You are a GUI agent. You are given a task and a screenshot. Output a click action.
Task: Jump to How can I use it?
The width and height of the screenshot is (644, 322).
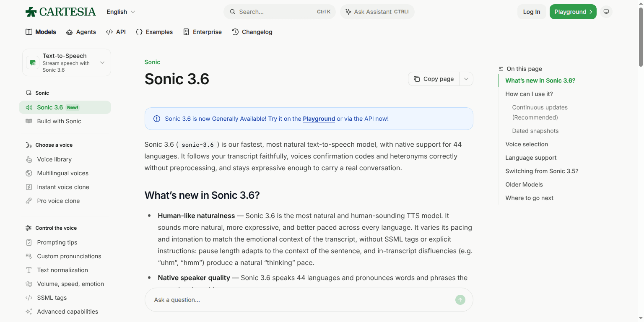point(529,94)
